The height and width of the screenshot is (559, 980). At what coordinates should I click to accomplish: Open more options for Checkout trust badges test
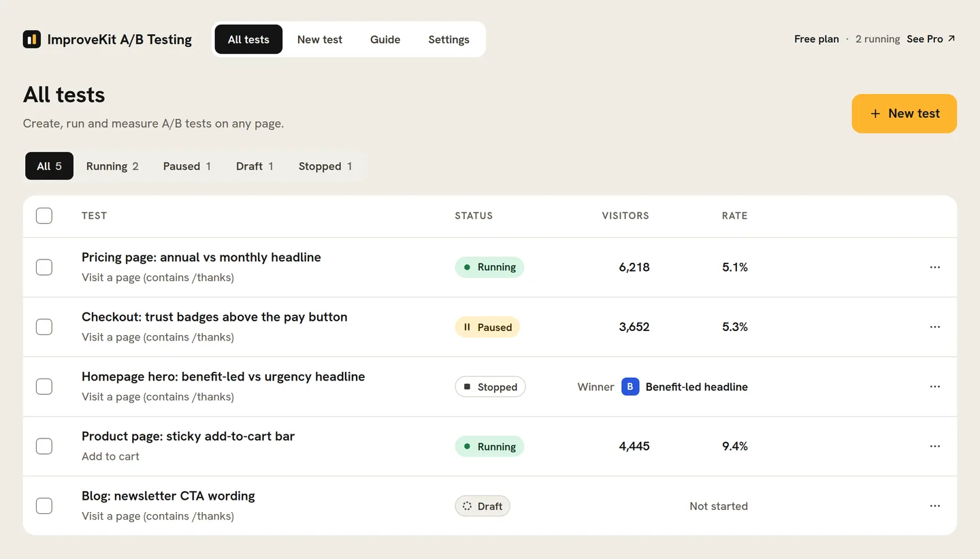[935, 327]
